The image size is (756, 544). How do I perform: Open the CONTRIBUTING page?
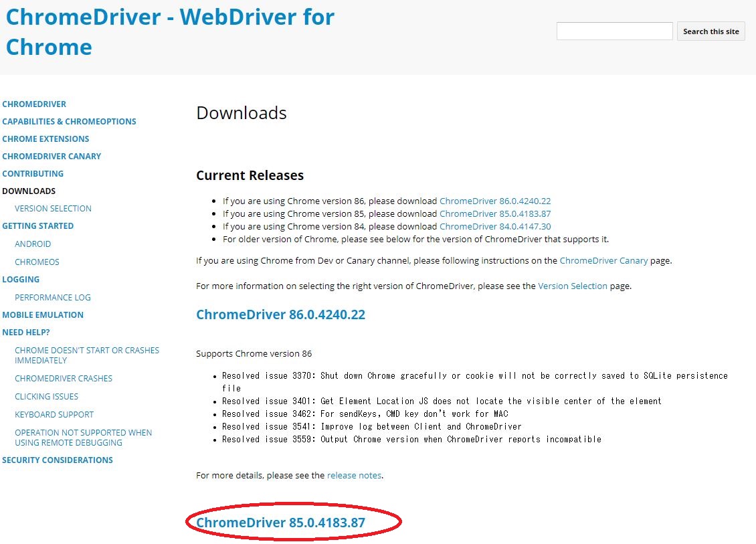(x=33, y=173)
